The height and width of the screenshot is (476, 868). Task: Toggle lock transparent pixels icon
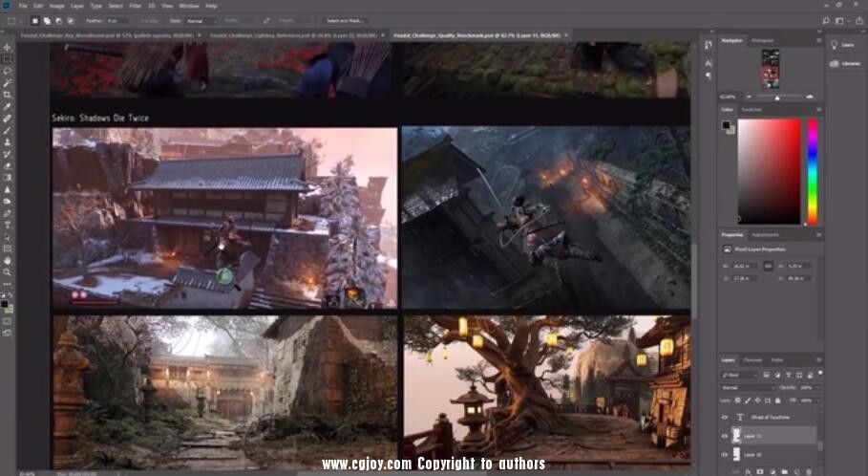pos(738,400)
